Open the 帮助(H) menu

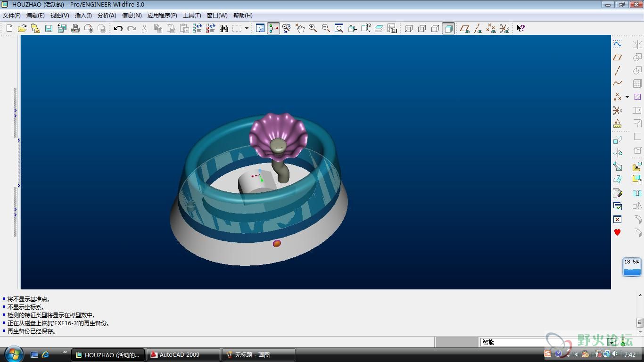[x=243, y=16]
